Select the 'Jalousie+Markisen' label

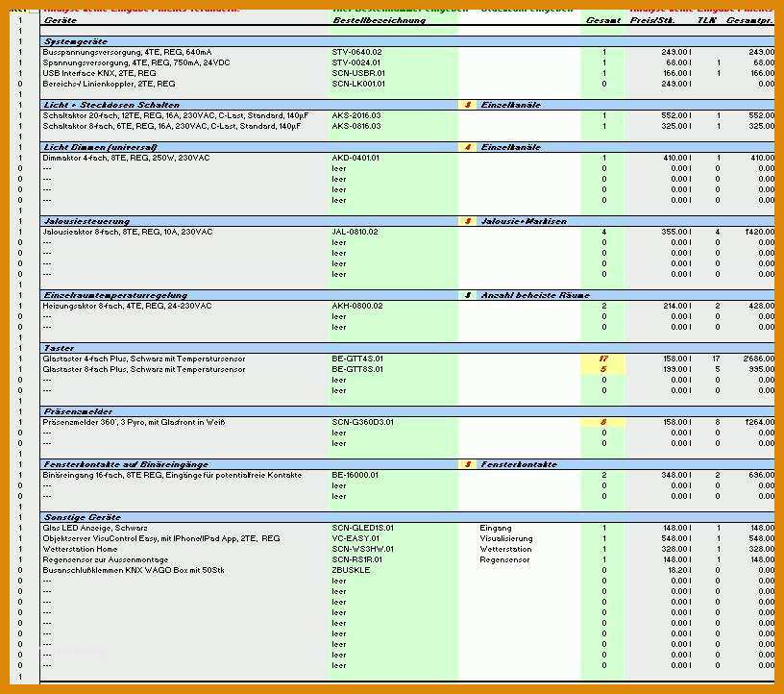pyautogui.click(x=524, y=221)
